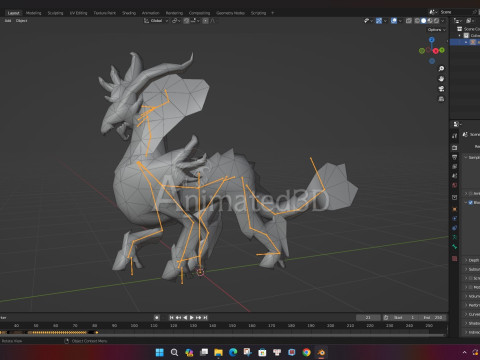The image size is (480, 360).
Task: Switch to the Animation workspace tab
Action: tap(151, 13)
